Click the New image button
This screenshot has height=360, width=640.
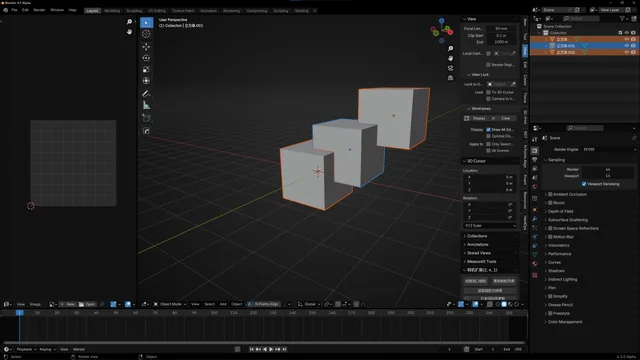[x=68, y=304]
